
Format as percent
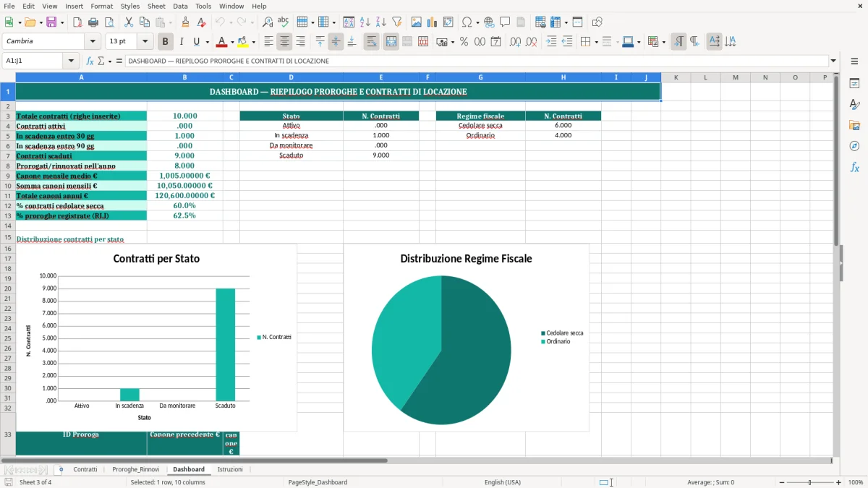[x=464, y=42]
